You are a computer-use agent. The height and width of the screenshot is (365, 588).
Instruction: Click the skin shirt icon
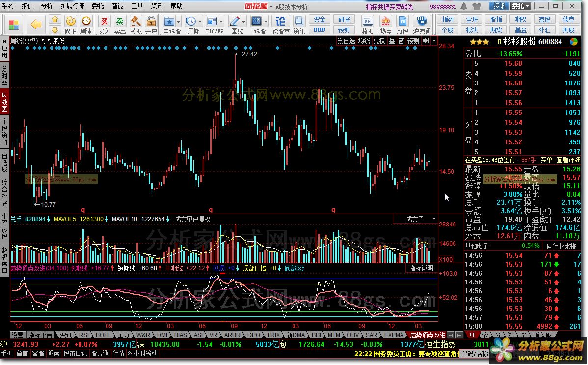coord(477,6)
